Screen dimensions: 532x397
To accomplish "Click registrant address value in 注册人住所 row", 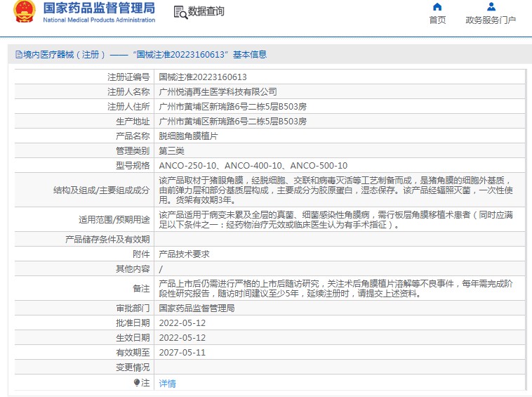I will [233, 107].
